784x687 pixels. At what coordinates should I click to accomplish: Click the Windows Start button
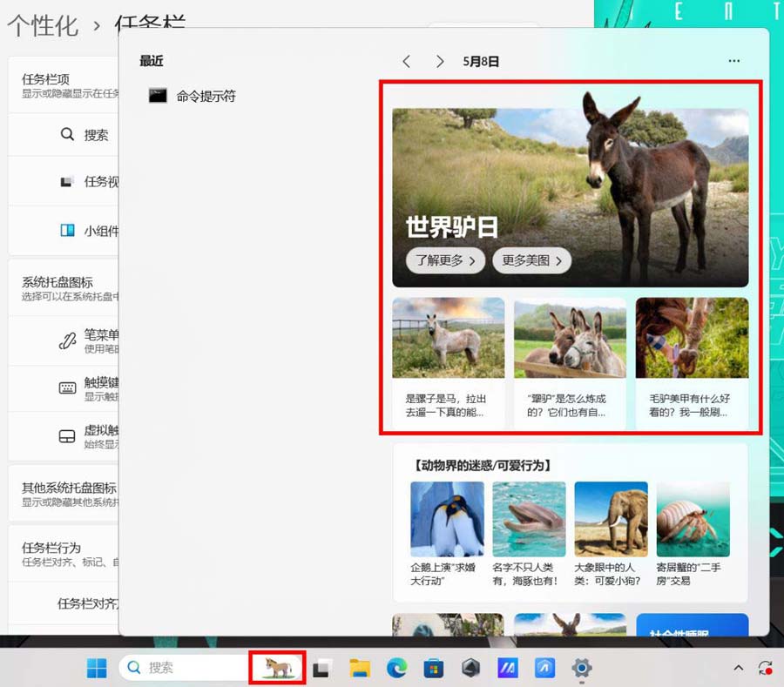[x=97, y=668]
